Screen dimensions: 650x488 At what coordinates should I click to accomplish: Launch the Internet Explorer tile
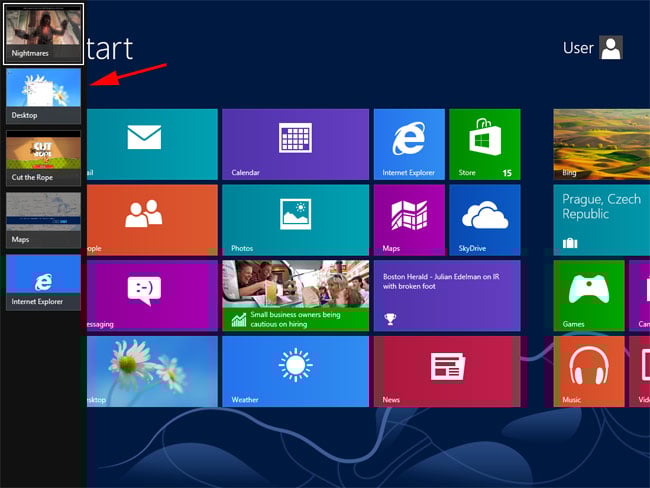[x=409, y=144]
